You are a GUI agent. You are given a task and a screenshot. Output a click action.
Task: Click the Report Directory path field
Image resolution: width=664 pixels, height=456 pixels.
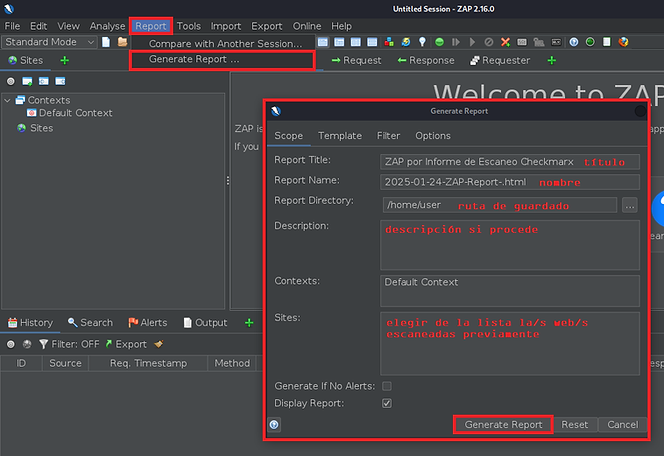click(x=500, y=205)
